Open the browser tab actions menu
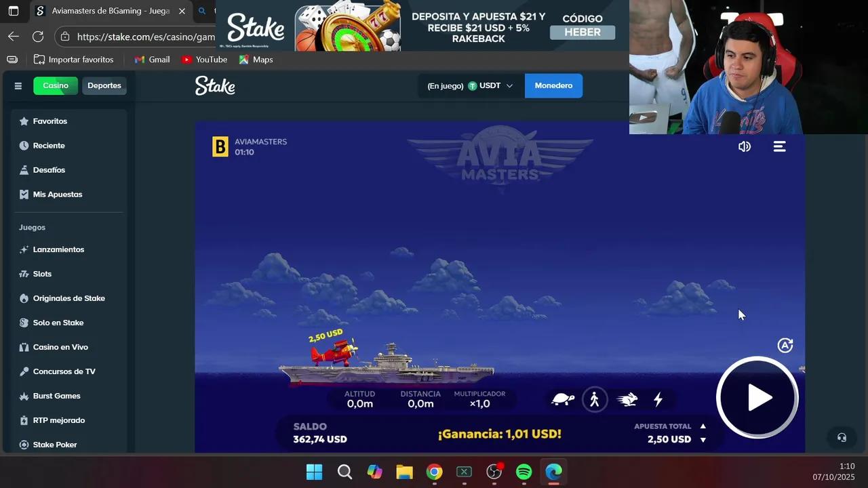This screenshot has height=488, width=868. tap(14, 11)
